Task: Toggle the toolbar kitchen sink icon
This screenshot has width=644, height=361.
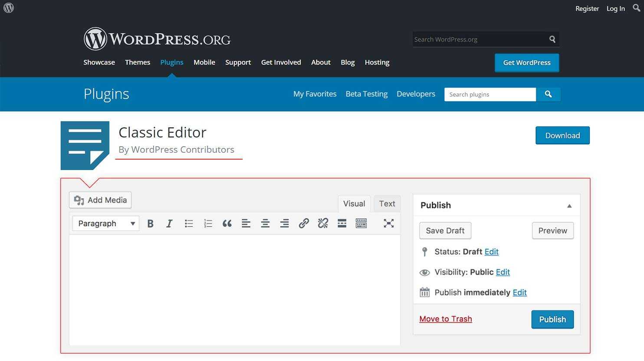Action: 361,223
